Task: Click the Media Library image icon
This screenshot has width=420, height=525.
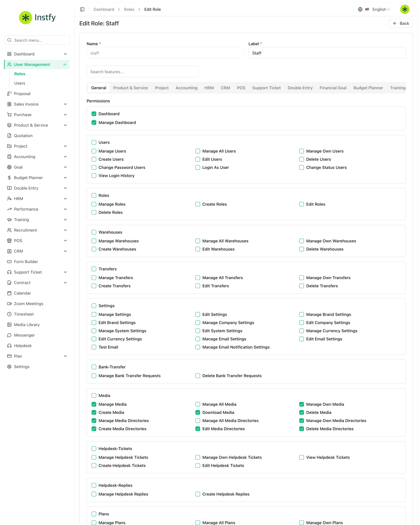Action: [x=9, y=325]
